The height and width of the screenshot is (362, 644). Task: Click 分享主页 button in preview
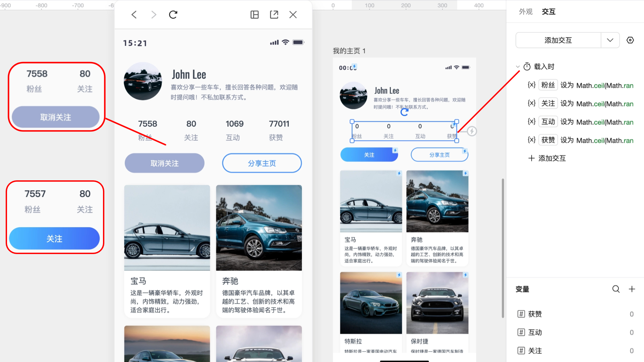262,163
